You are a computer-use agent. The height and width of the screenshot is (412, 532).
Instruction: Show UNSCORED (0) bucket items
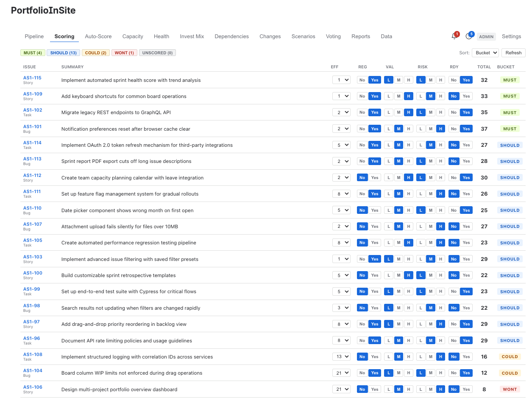click(x=157, y=53)
